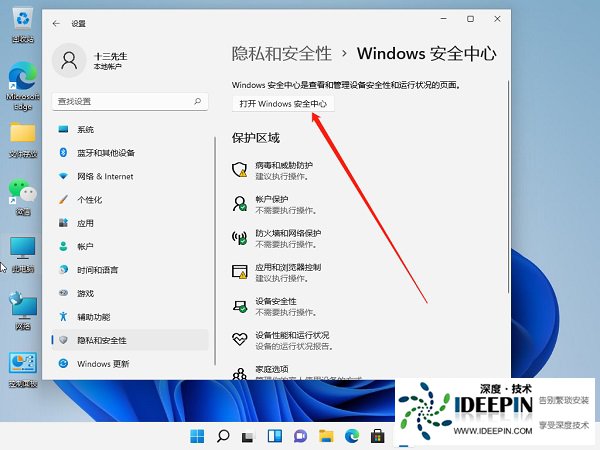Open 防火墙和网络保护 antenna icon
Screen dimensions: 600x450
(x=240, y=238)
